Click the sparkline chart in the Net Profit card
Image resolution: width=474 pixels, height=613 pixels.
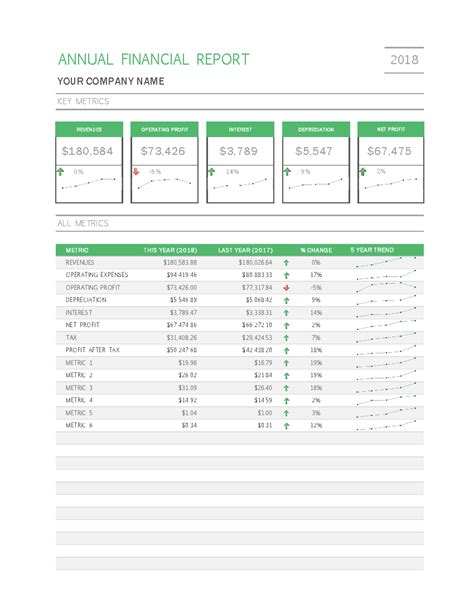[391, 183]
